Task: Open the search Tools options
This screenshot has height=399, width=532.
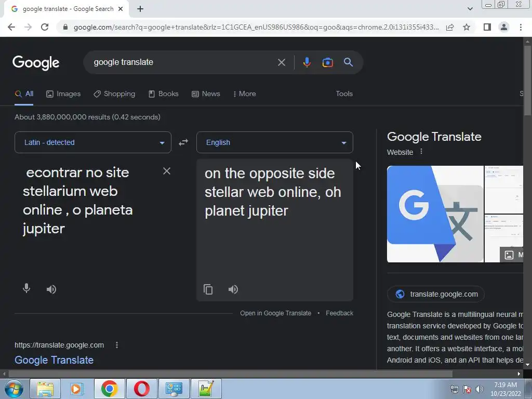Action: pos(344,94)
